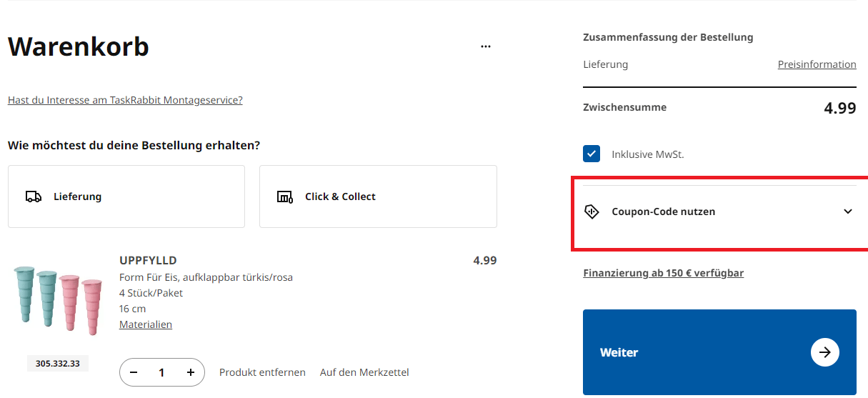Click article number 305.332.33

[58, 364]
